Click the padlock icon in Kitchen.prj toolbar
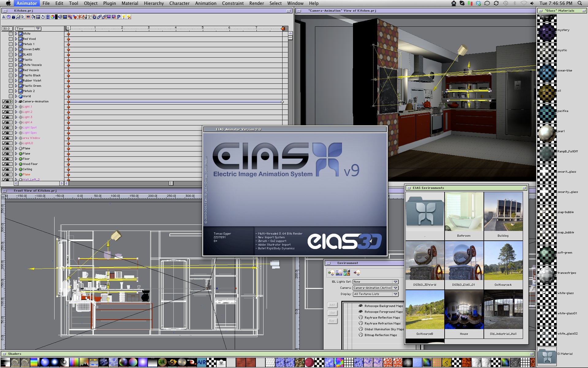588x368 pixels. click(x=13, y=17)
